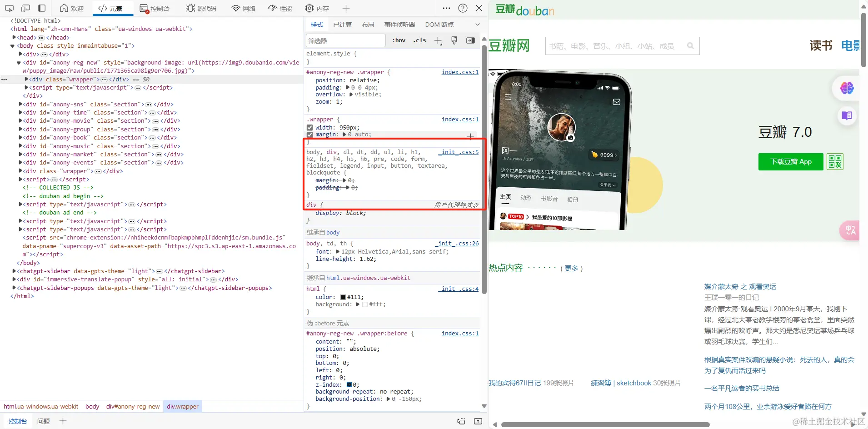The image size is (868, 429).
Task: Toggle the computed styles sidebar icon
Action: pyautogui.click(x=470, y=40)
